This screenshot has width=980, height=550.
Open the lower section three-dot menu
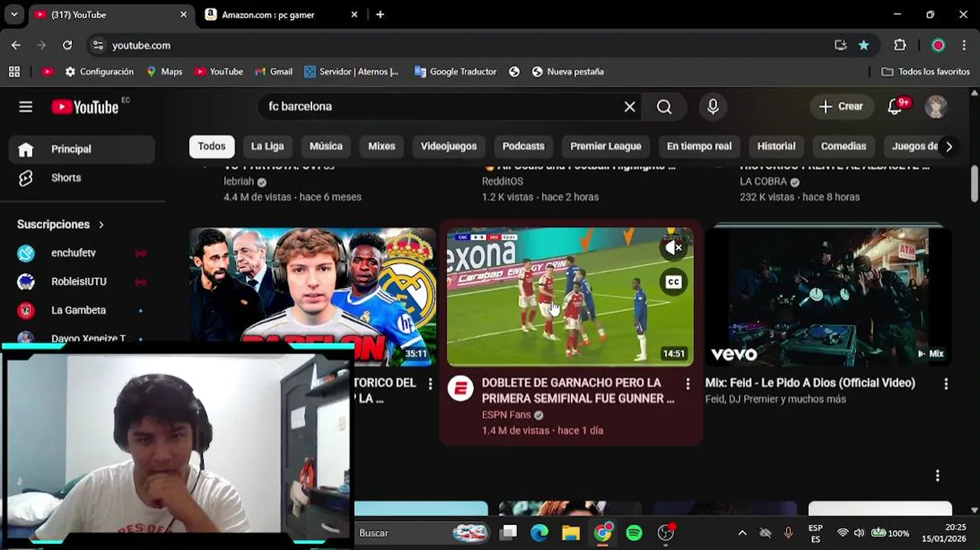click(937, 475)
